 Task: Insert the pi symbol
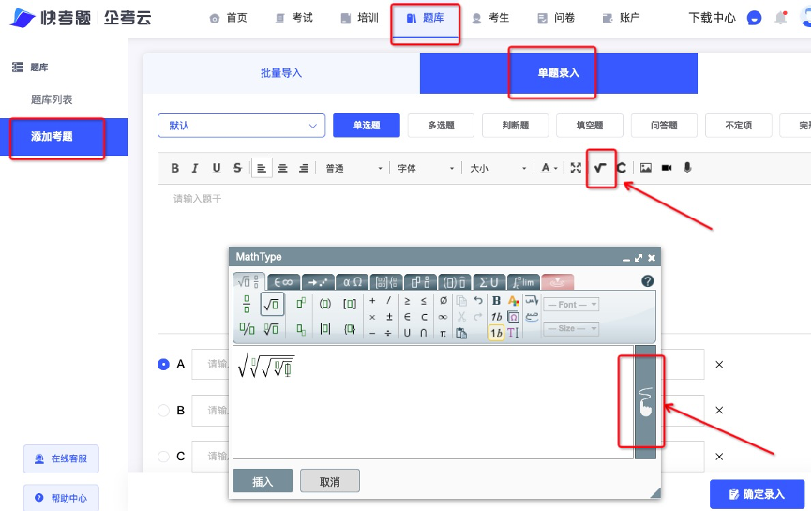point(443,334)
